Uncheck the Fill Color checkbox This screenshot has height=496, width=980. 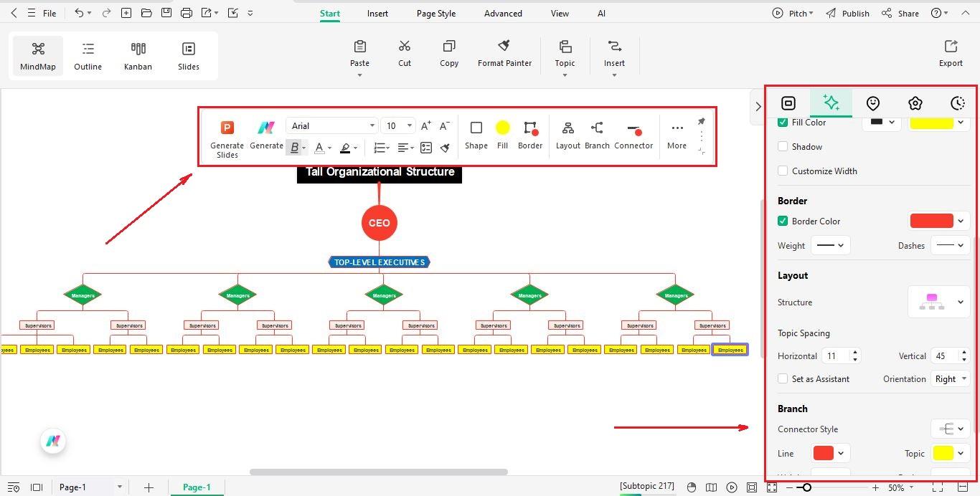(783, 122)
